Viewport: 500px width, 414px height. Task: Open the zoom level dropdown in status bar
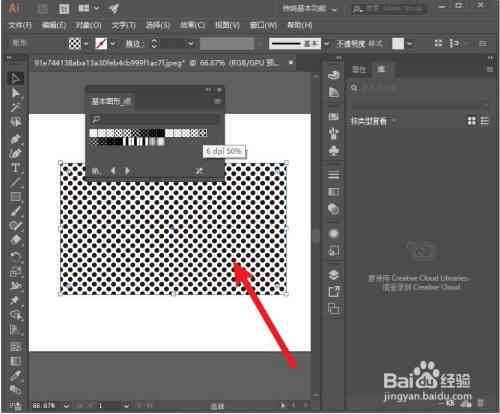[66, 405]
